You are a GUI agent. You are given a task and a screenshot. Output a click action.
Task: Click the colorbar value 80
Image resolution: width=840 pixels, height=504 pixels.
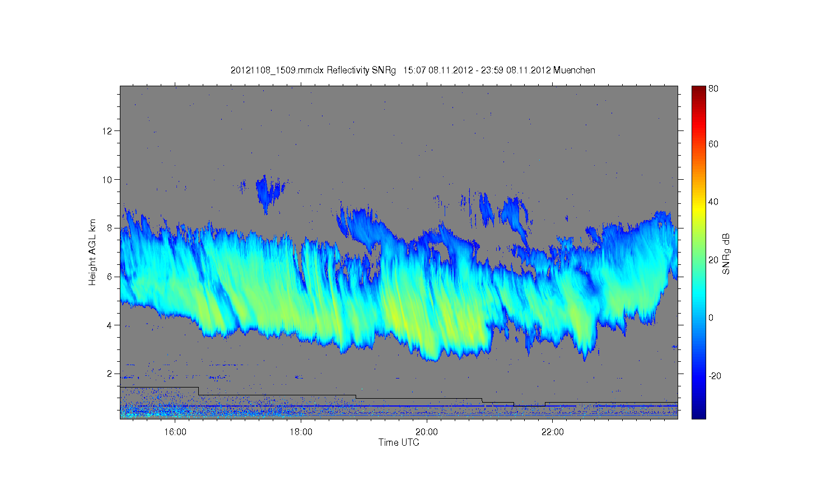[713, 89]
